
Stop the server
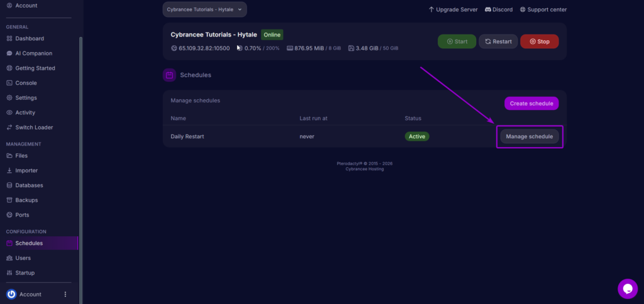[539, 41]
